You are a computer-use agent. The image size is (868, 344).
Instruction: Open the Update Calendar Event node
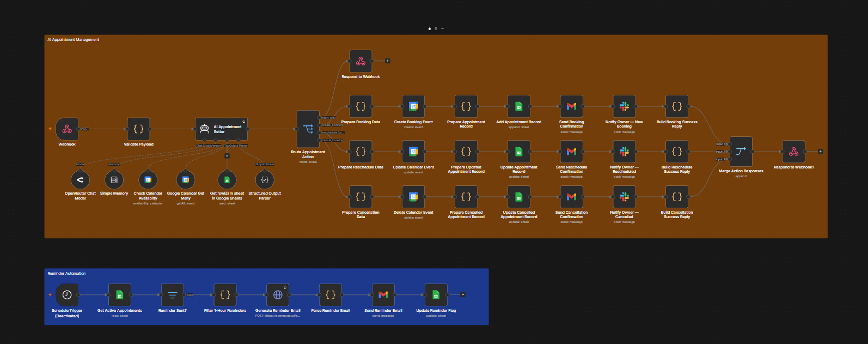pos(413,152)
